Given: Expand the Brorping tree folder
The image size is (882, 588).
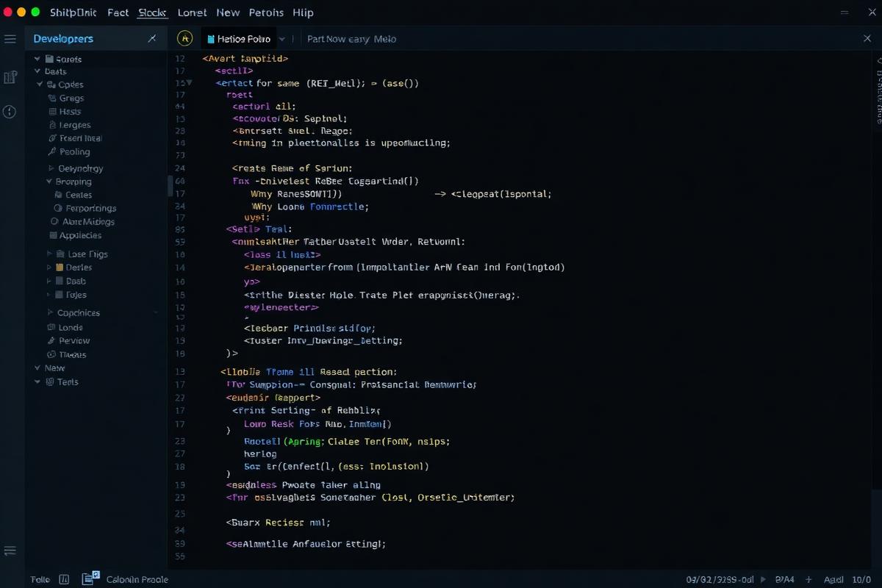Looking at the screenshot, I should [50, 182].
